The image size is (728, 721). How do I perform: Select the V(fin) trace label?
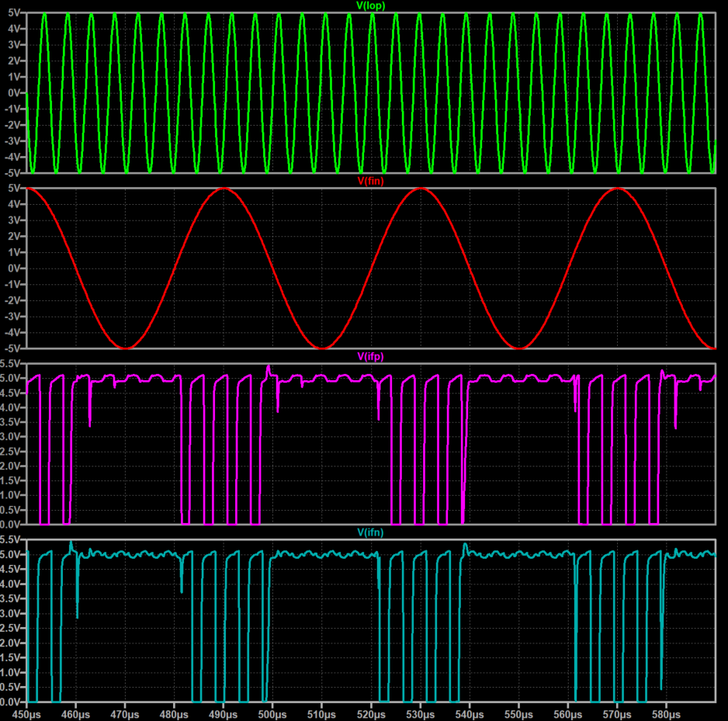pyautogui.click(x=370, y=179)
